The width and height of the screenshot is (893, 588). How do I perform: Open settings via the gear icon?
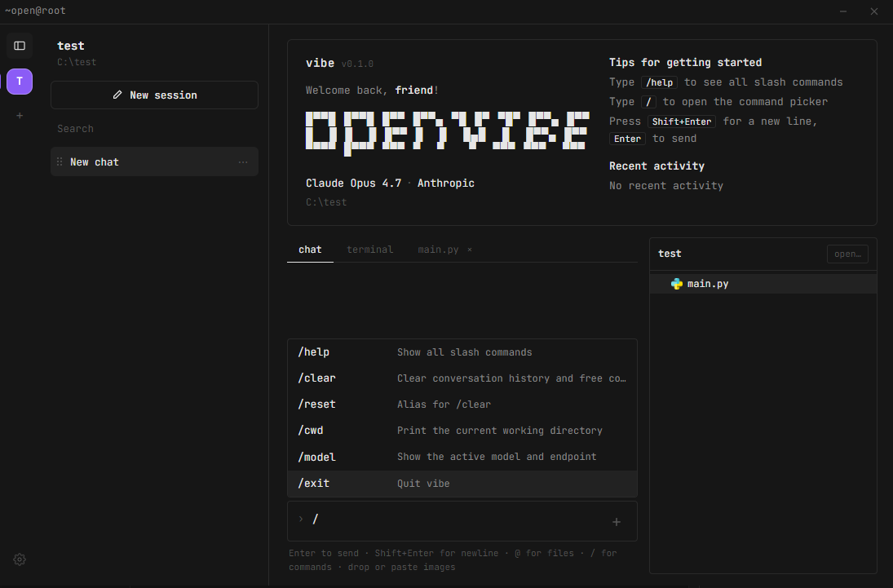(20, 559)
